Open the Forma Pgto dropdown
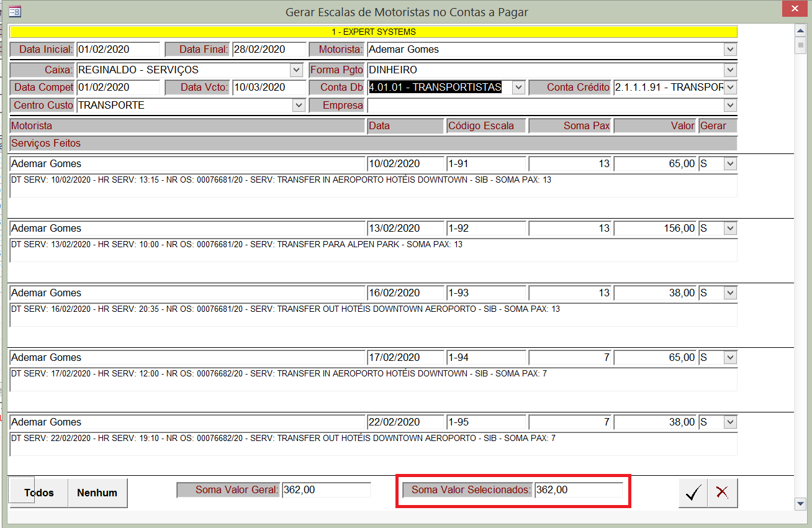The image size is (812, 528). coord(730,70)
